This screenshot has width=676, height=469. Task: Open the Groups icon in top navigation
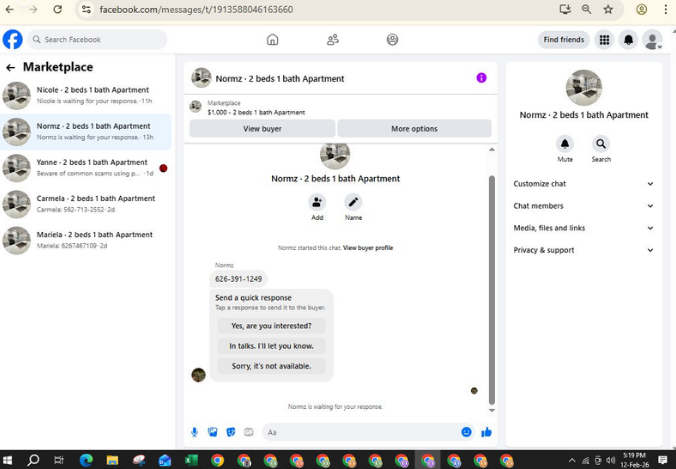click(392, 40)
